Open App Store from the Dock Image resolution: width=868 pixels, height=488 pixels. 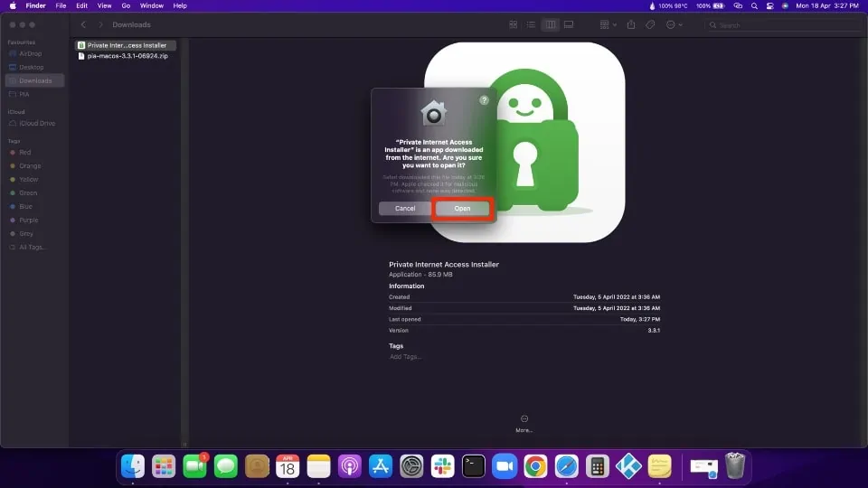(381, 466)
